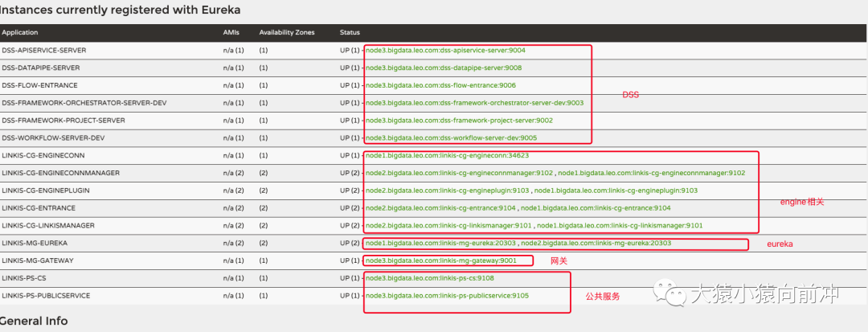Follow the node2 linkis-cg-linkismanager:9101 link
The width and height of the screenshot is (868, 332).
pyautogui.click(x=449, y=226)
